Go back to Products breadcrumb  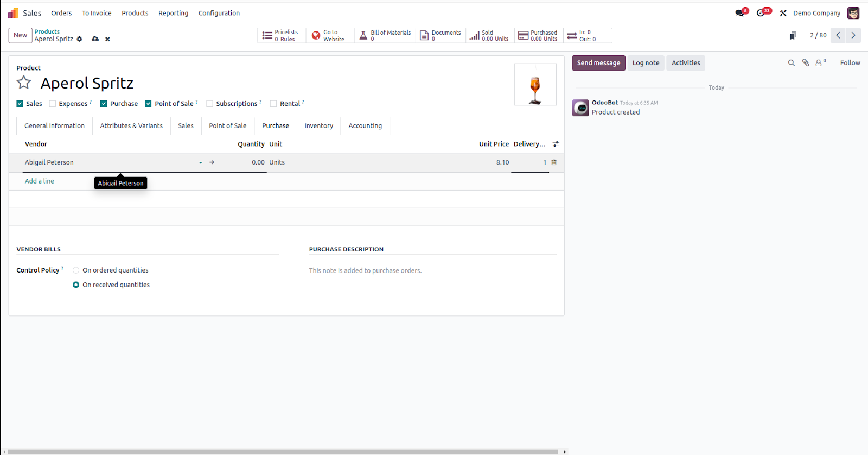(47, 31)
